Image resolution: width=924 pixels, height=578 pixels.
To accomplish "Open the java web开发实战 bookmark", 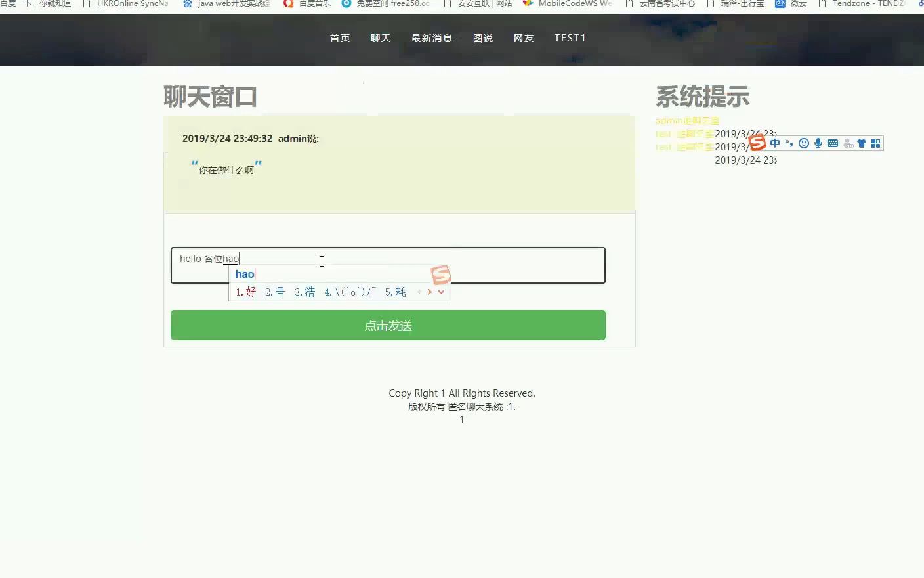I will click(x=227, y=3).
